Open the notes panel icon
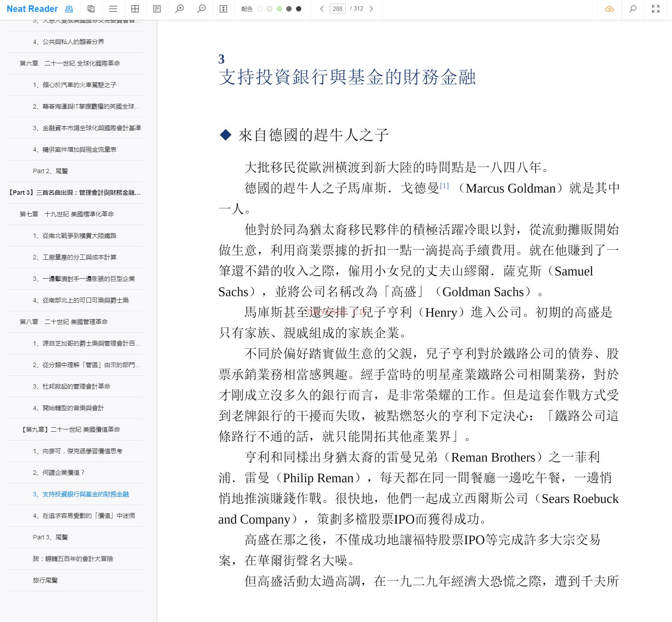This screenshot has height=622, width=672. coord(157,9)
